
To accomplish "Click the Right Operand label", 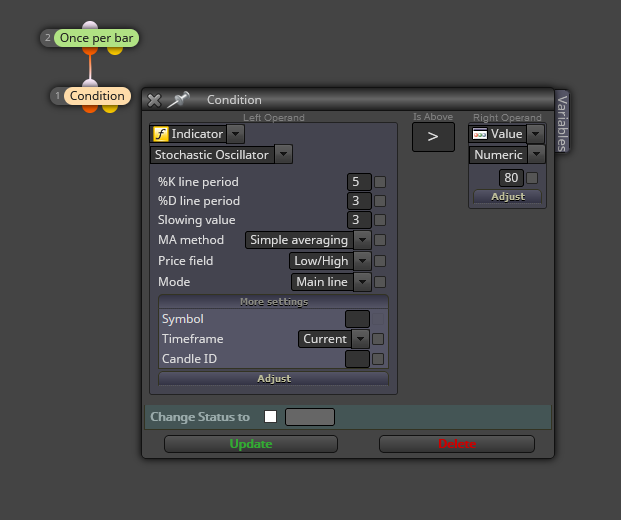I will pos(507,118).
